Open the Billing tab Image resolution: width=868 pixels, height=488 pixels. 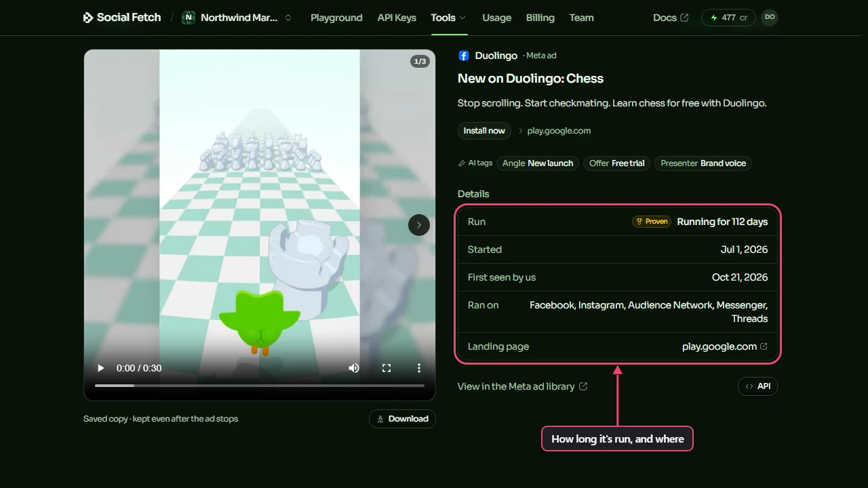[540, 18]
